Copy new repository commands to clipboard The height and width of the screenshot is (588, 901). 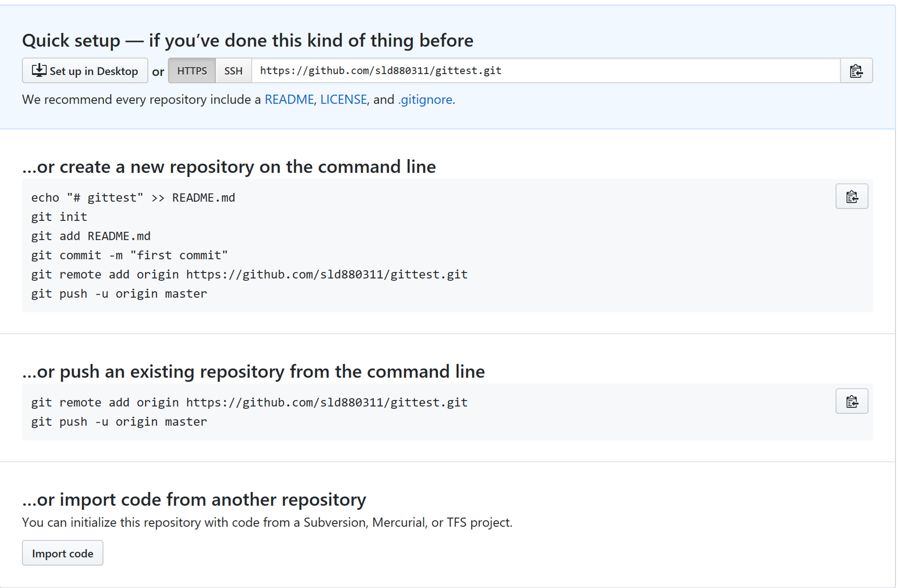pyautogui.click(x=852, y=196)
